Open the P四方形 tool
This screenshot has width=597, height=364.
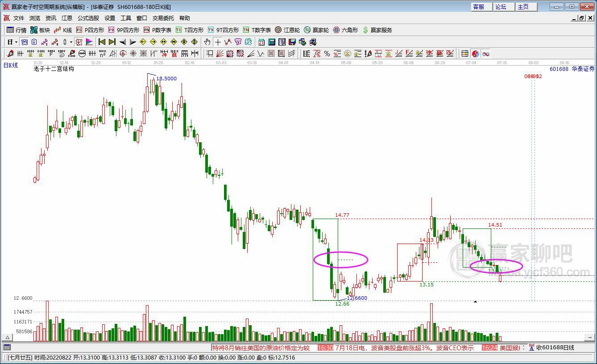click(x=90, y=30)
